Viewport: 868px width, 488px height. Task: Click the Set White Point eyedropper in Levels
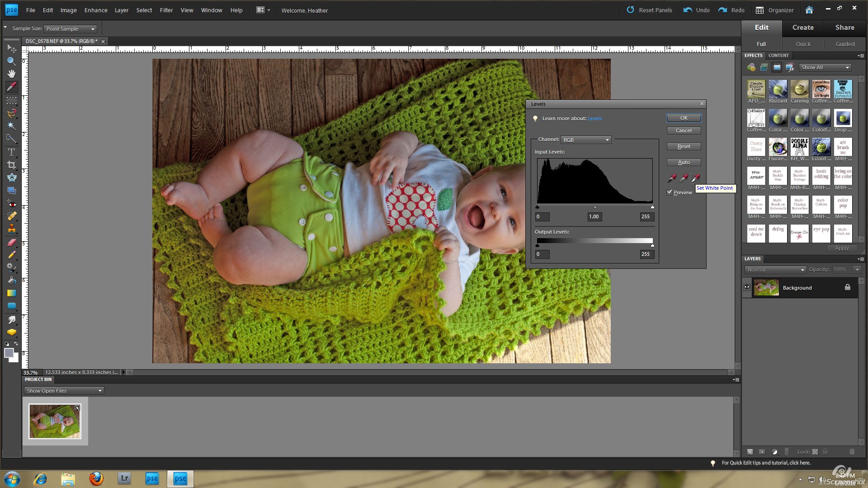pyautogui.click(x=696, y=178)
